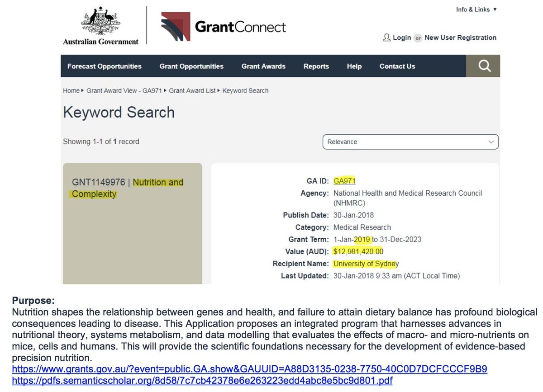543x392 pixels.
Task: Click the NHMRC agency name
Action: 408,198
